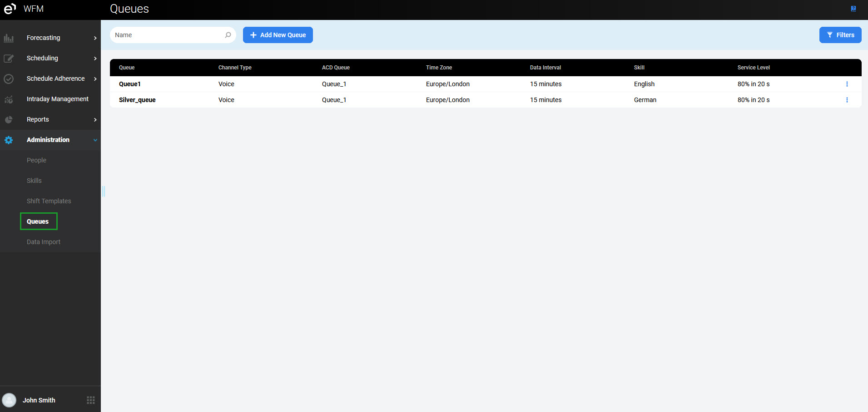Open the three-dot menu for Queue1
This screenshot has height=412, width=868.
847,84
